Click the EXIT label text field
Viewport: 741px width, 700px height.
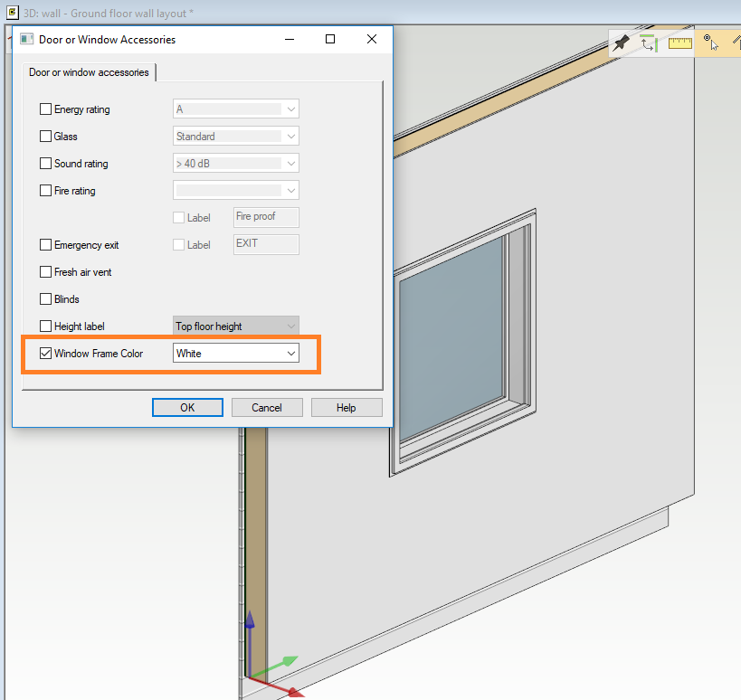pos(266,245)
